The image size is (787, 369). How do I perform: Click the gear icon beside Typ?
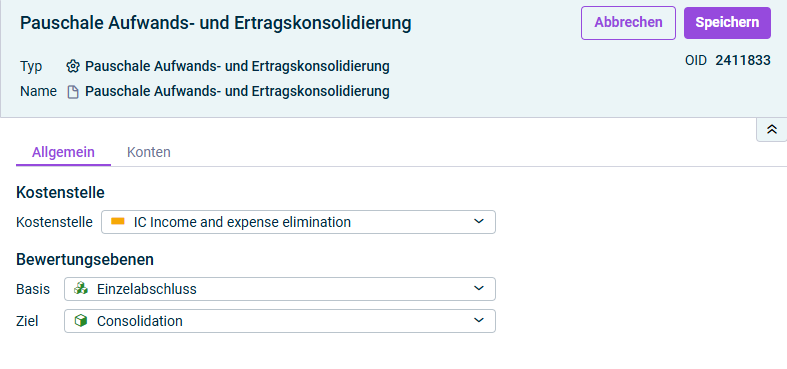coord(73,66)
